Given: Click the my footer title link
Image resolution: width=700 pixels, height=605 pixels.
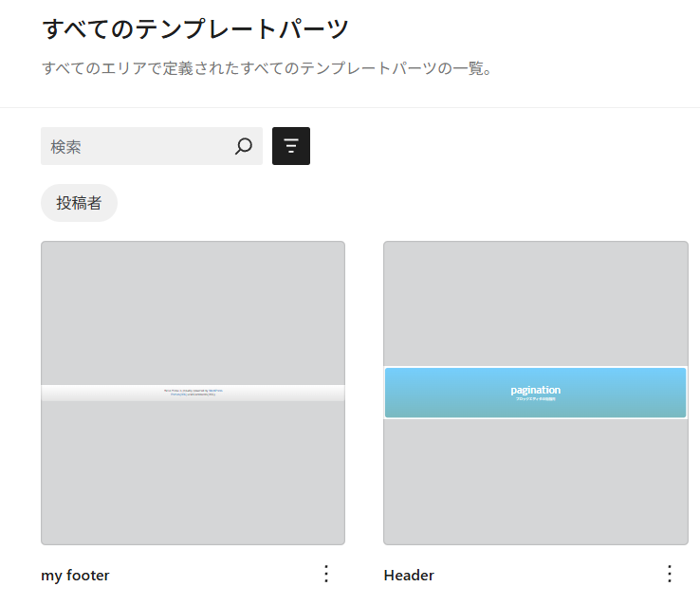Looking at the screenshot, I should (x=75, y=576).
